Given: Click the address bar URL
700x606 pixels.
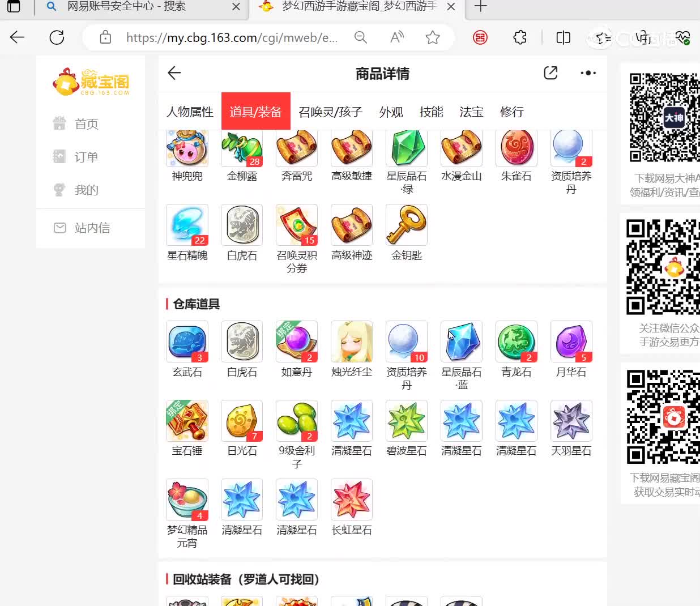Looking at the screenshot, I should point(232,38).
